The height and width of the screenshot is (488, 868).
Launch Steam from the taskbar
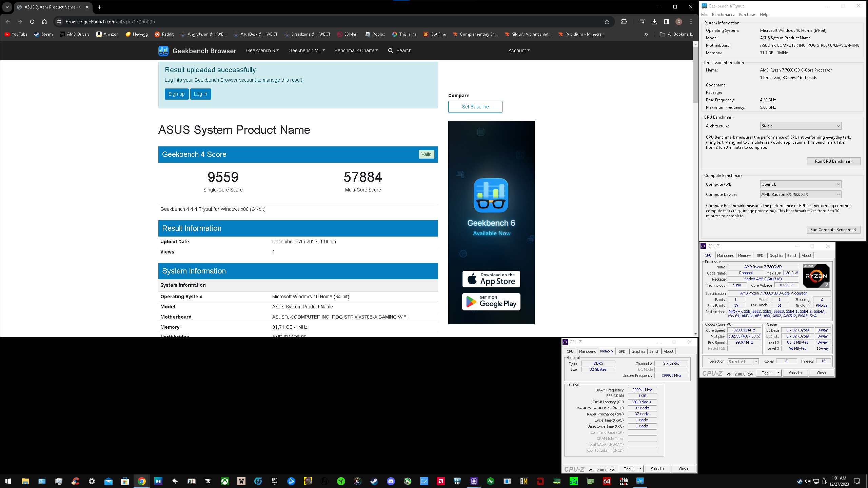[x=374, y=481]
